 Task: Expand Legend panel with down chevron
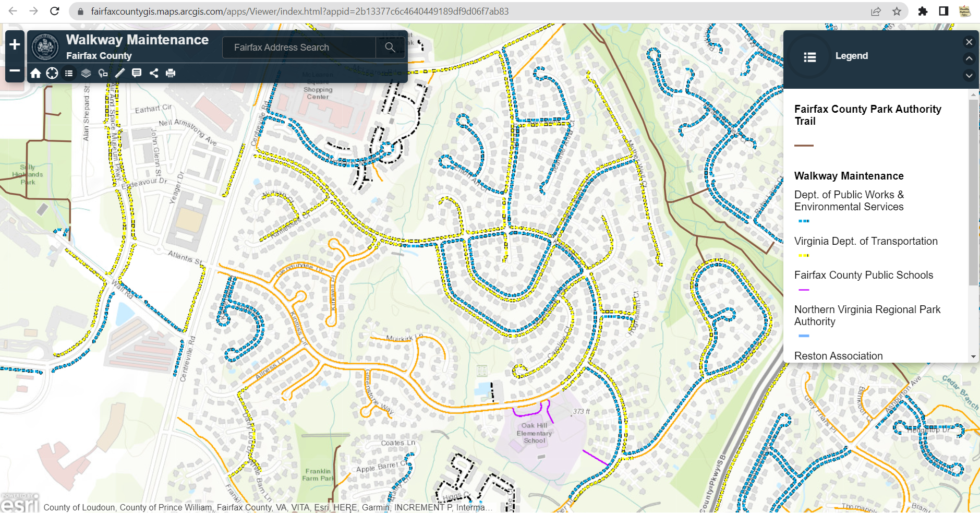coord(969,75)
